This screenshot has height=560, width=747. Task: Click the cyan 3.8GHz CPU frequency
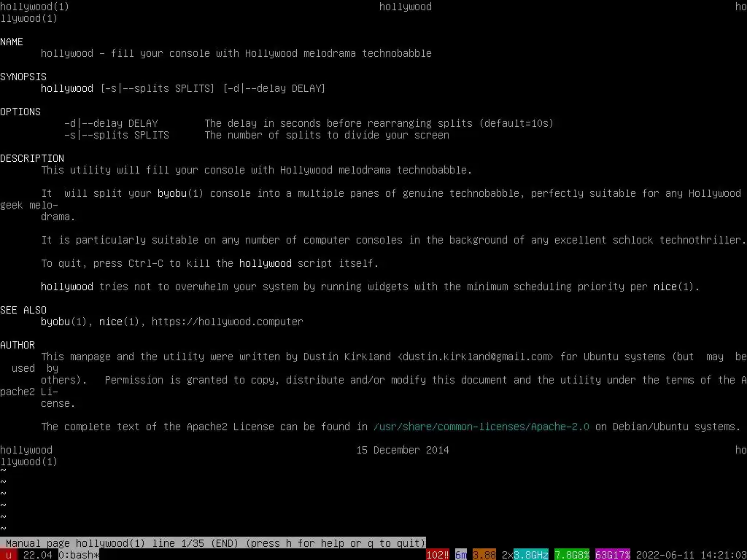click(531, 555)
